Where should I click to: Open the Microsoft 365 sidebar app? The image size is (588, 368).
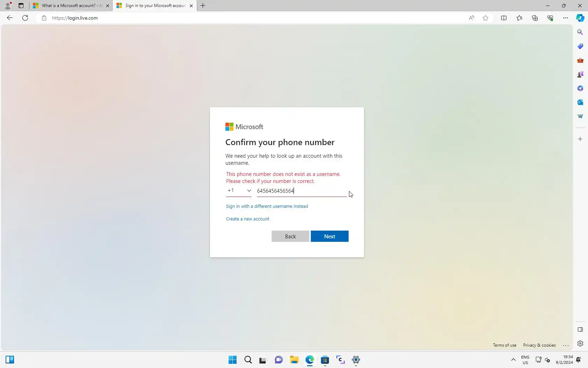580,88
